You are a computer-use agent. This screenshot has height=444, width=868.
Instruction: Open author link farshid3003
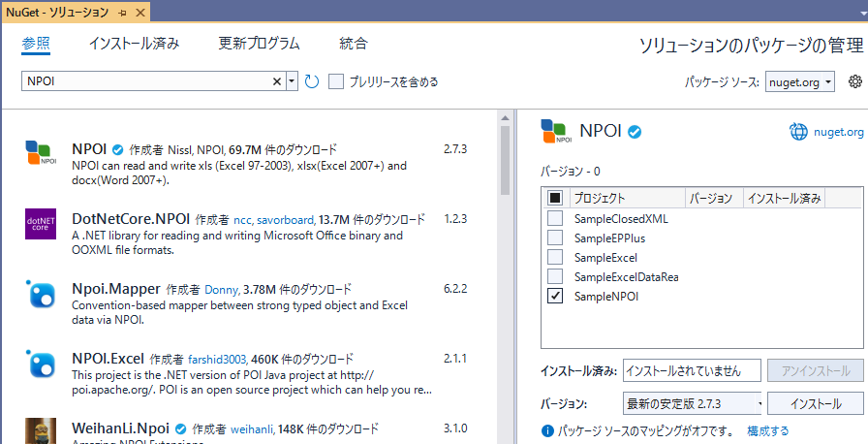[218, 360]
